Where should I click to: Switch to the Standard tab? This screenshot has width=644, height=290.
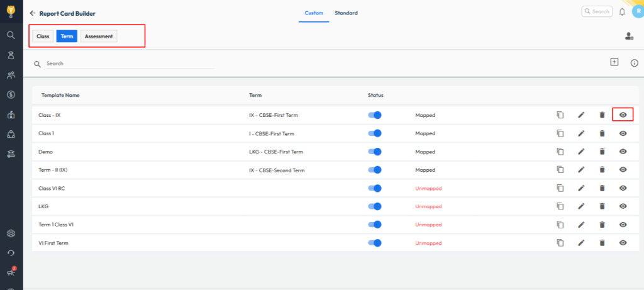pos(348,13)
